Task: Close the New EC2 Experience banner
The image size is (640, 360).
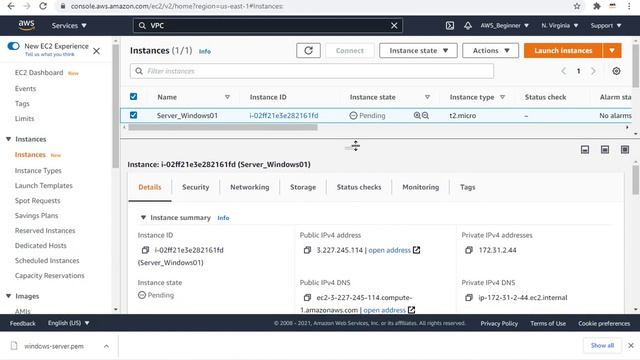Action: [x=96, y=51]
